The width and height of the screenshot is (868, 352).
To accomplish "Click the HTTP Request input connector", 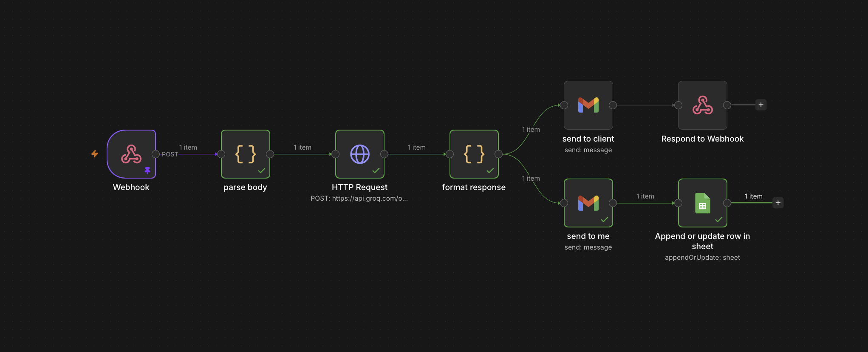I will 336,154.
